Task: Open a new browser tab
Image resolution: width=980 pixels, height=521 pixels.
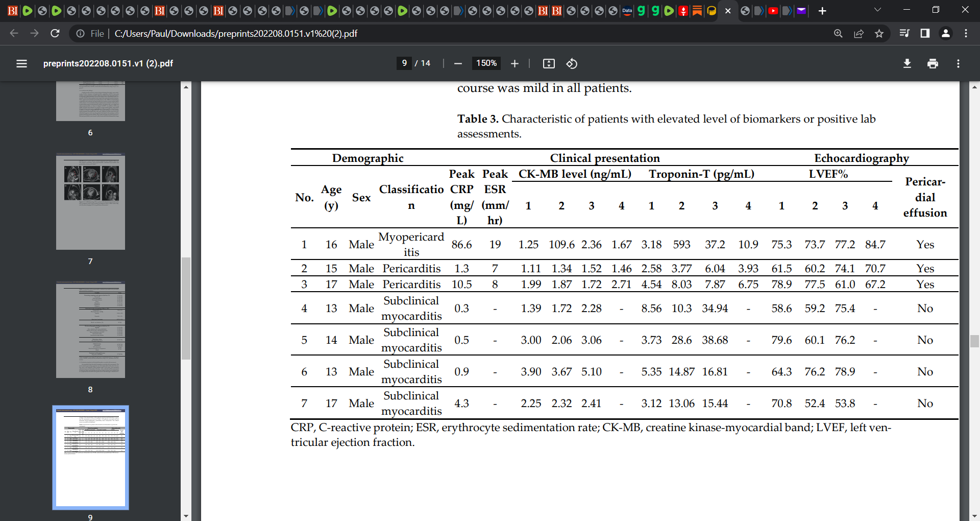Action: tap(822, 11)
